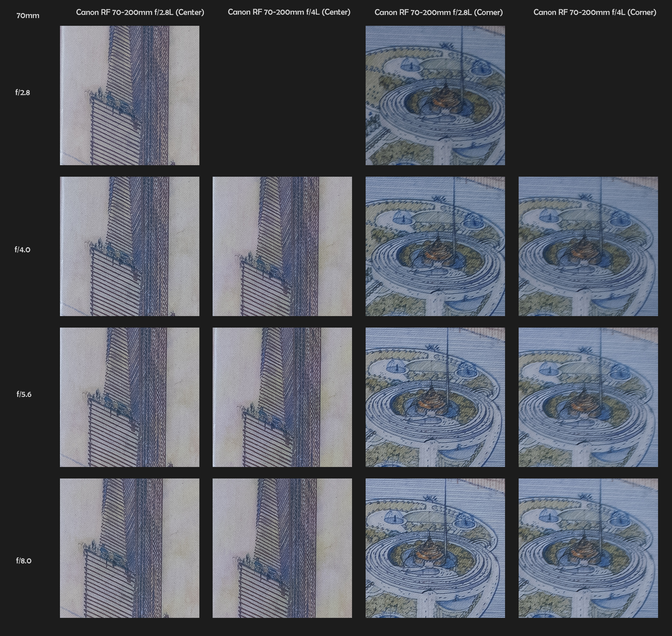Screen dimensions: 672x636
Task: Open the f/2.8L center crop at f/8.0
Action: coord(130,548)
